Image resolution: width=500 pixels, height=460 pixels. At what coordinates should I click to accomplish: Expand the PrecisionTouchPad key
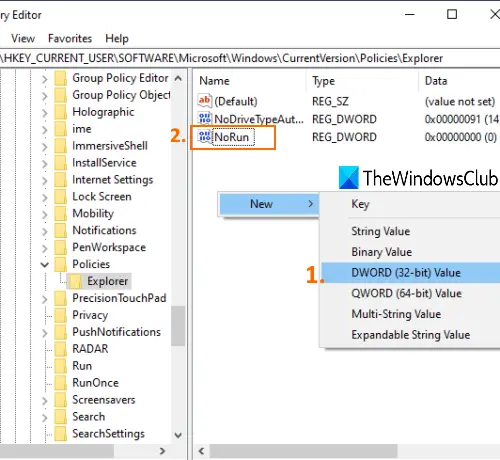click(45, 299)
